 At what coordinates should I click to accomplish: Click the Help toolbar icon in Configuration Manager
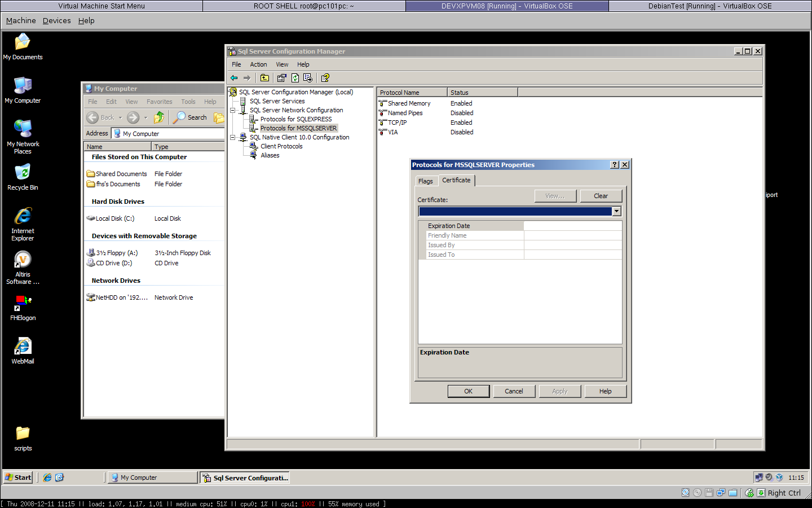coord(325,78)
